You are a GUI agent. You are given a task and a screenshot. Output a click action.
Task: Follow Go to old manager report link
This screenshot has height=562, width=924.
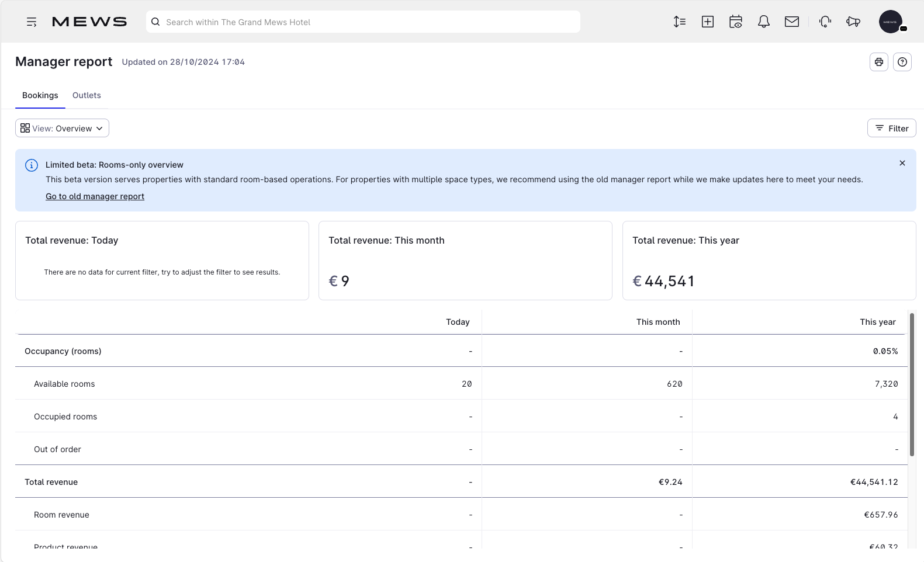[x=95, y=197]
